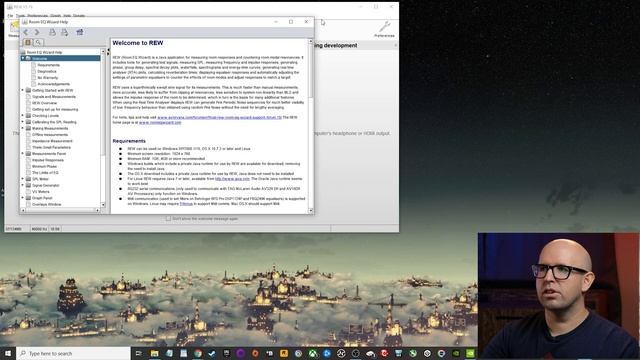Open the Acknowledgements help topic
The height and width of the screenshot is (360, 640).
tap(53, 84)
